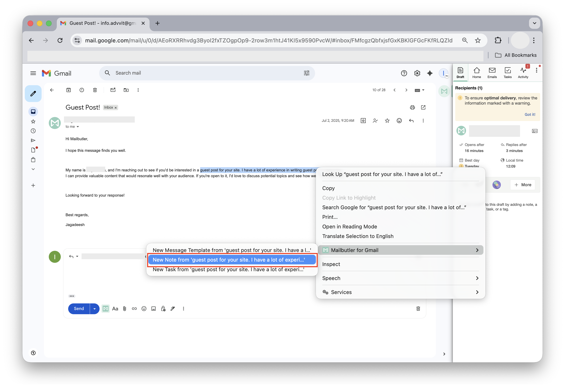Open Gmail Support help icon

[404, 73]
